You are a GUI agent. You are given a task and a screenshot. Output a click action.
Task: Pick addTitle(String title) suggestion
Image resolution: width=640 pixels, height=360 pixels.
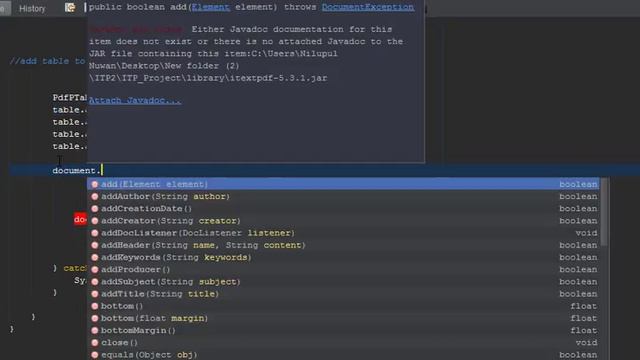(x=343, y=294)
